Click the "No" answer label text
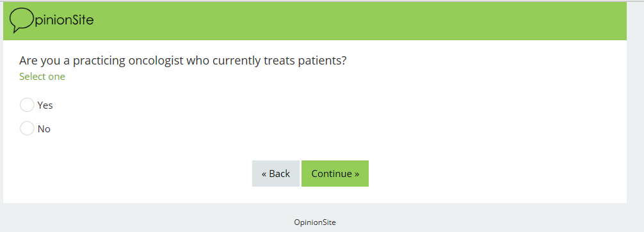This screenshot has width=644, height=232. (44, 129)
